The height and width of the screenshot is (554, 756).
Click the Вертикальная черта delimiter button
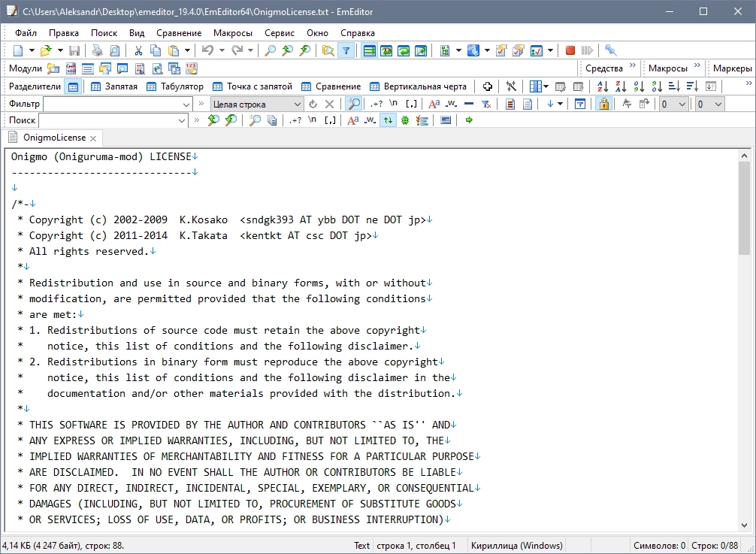coord(418,86)
